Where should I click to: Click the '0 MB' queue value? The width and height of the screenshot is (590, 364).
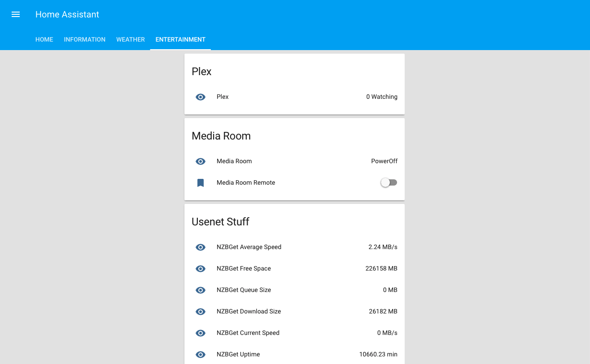click(390, 290)
